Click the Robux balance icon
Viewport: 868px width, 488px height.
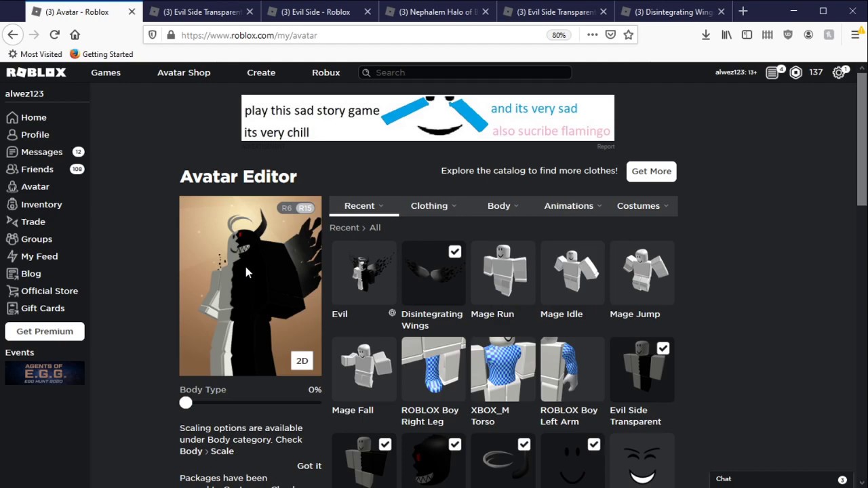(795, 73)
